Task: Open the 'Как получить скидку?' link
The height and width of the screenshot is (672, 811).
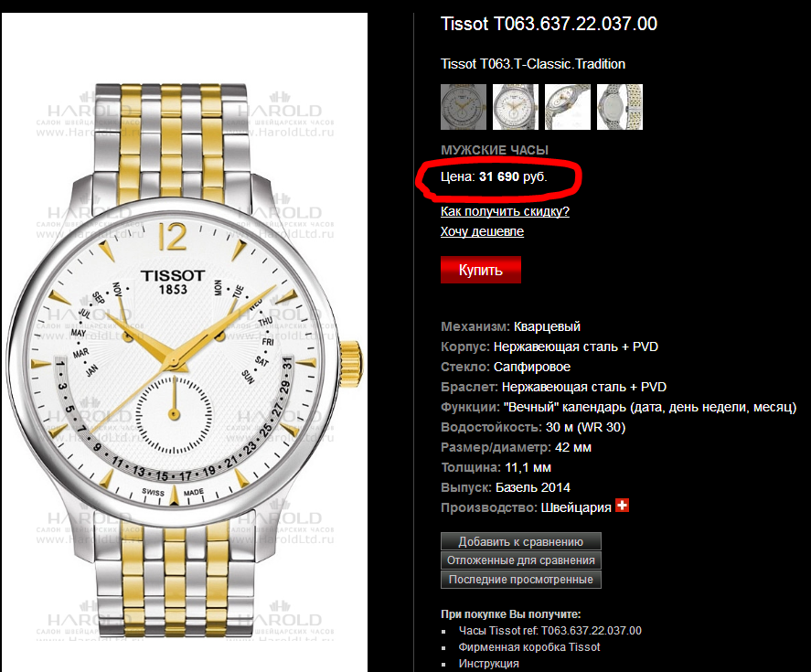Action: click(x=505, y=211)
